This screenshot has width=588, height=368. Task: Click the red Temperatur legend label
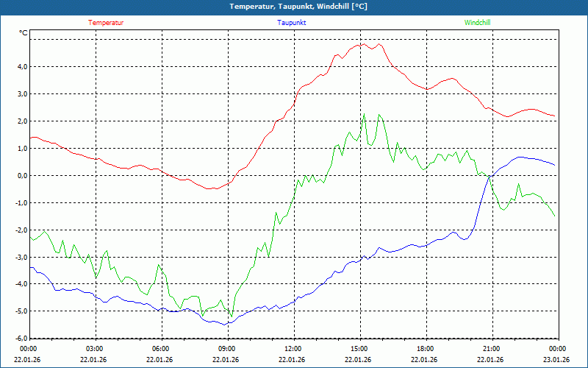pos(106,23)
